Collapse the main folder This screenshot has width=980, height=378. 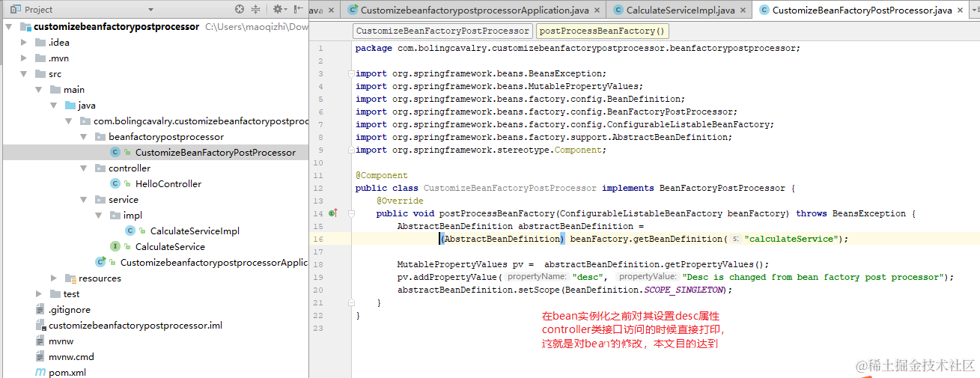point(38,89)
